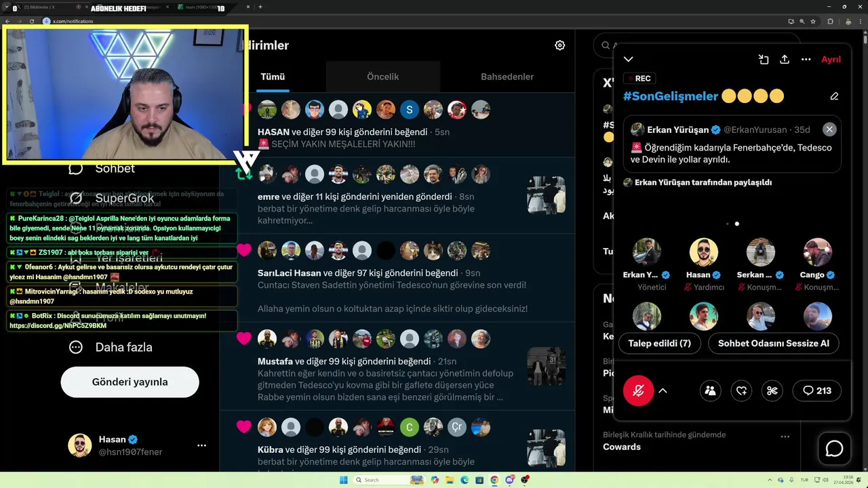Open Sohbet in the sidebar
The image size is (868, 488).
tap(103, 168)
